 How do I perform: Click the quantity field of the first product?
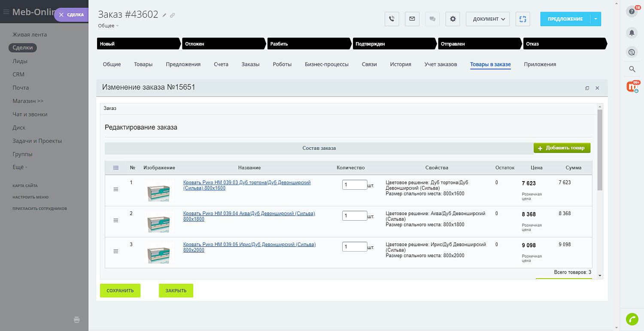click(355, 184)
